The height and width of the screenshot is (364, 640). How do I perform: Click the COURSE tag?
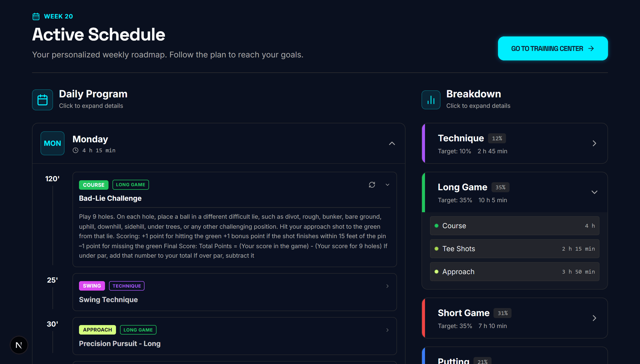tap(93, 185)
